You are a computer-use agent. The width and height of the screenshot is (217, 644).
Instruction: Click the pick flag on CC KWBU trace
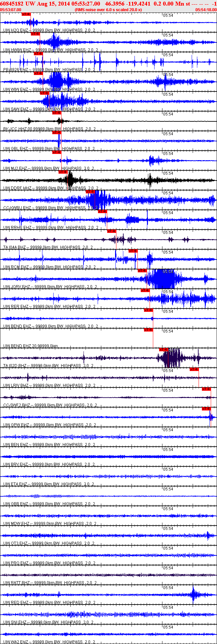coord(90,192)
